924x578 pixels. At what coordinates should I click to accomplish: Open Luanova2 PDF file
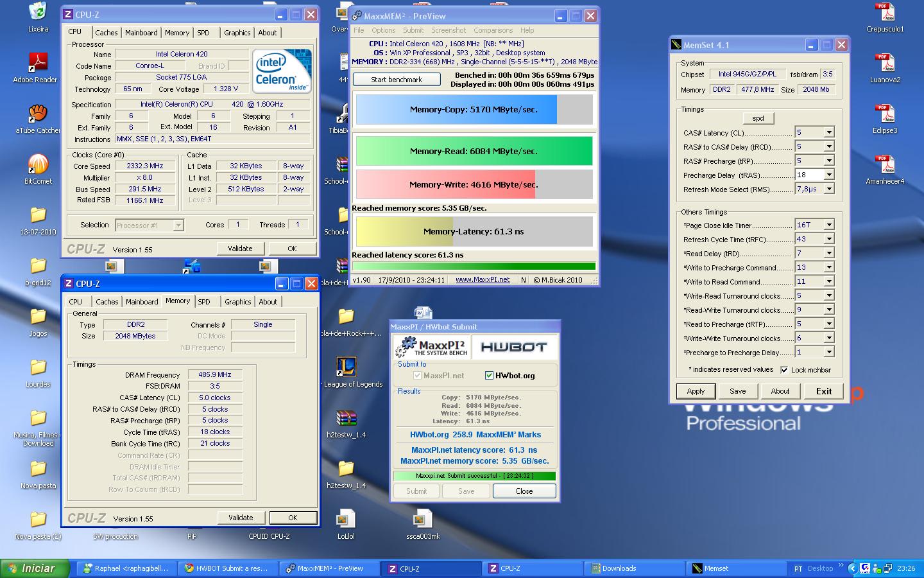pyautogui.click(x=885, y=68)
